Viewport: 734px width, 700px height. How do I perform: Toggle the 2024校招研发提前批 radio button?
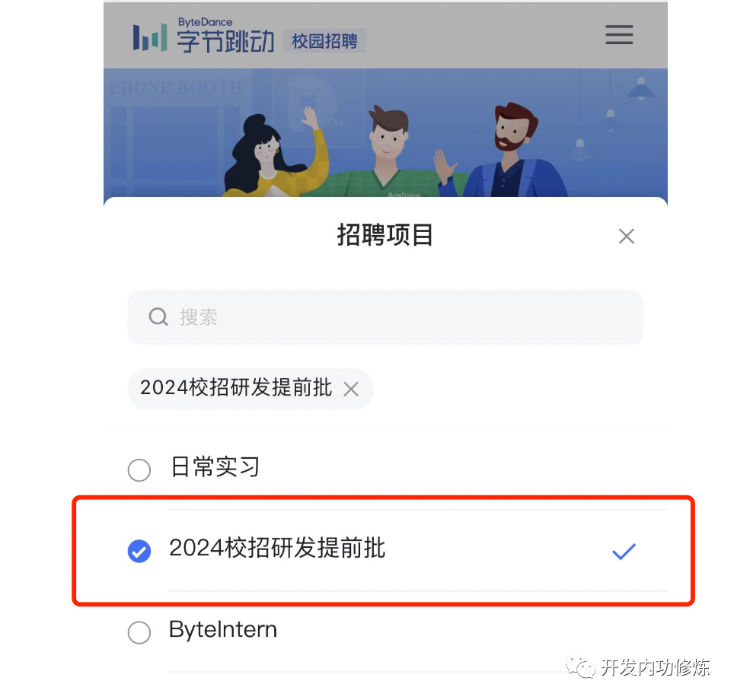click(139, 551)
